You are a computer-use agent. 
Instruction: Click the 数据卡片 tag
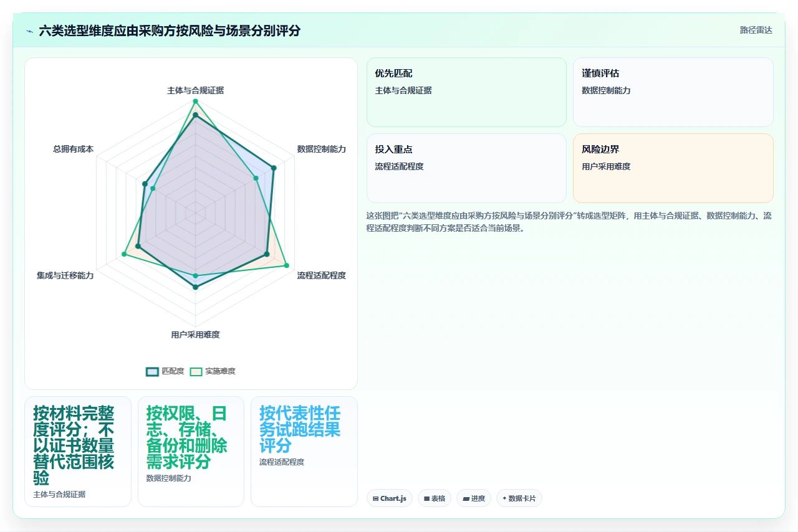point(519,498)
